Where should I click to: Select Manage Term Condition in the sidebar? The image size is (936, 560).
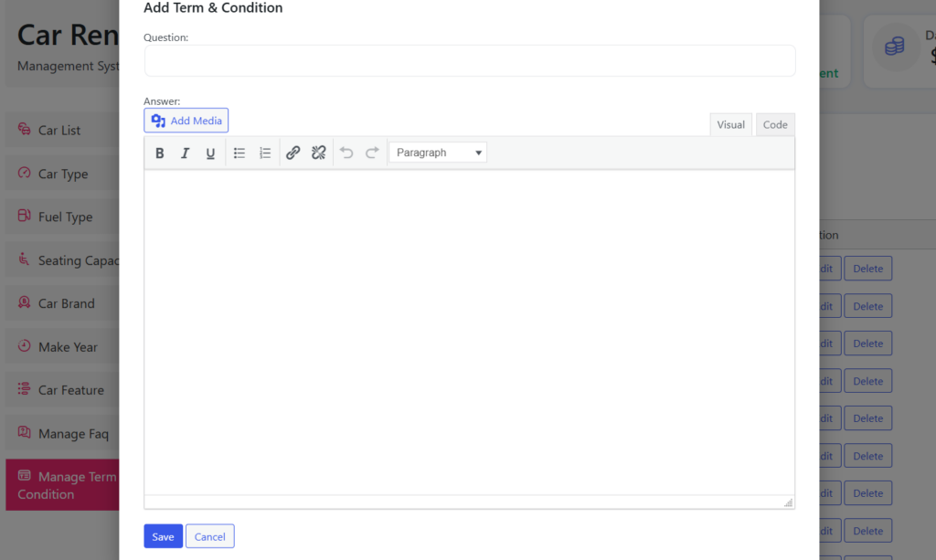coord(62,485)
